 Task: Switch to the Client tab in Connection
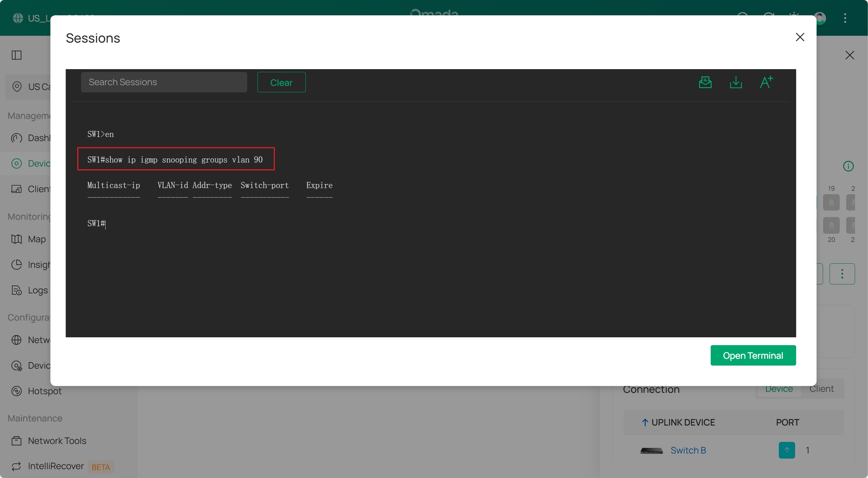click(822, 389)
